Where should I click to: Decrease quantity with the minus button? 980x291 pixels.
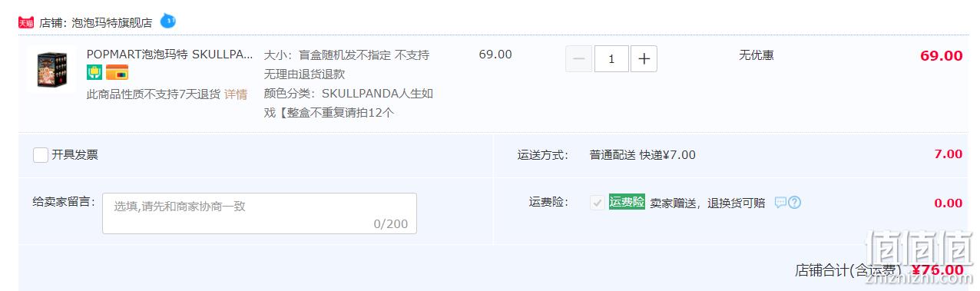point(579,59)
